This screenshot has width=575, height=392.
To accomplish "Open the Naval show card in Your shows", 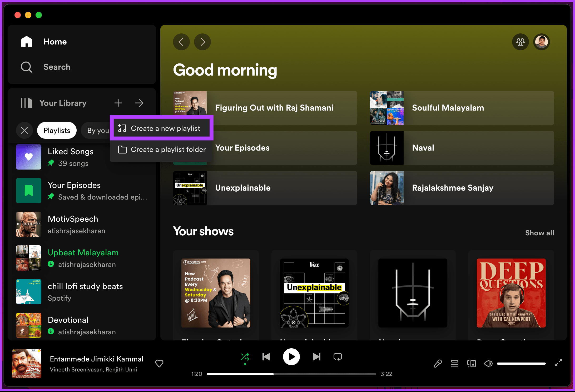I will tap(413, 295).
